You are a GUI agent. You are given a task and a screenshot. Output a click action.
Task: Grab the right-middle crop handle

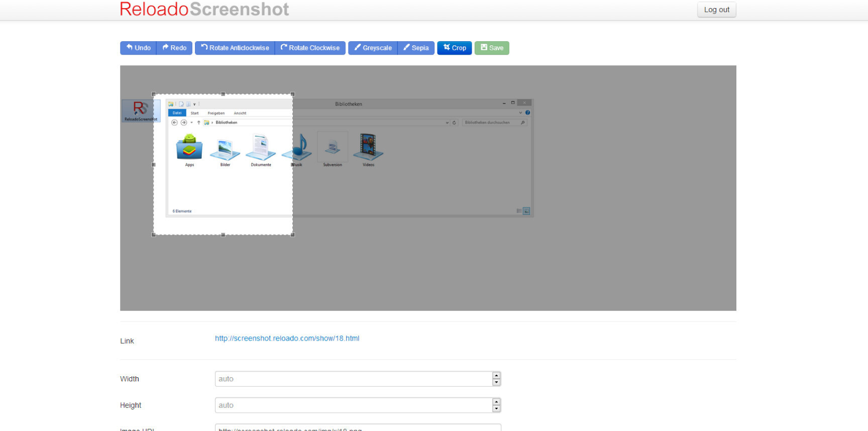coord(292,164)
